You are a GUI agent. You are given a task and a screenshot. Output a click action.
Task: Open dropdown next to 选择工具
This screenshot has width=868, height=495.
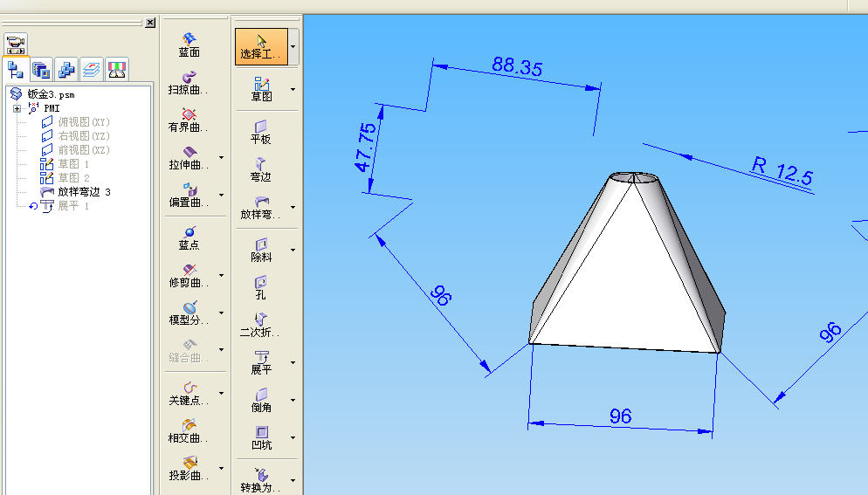click(x=293, y=46)
